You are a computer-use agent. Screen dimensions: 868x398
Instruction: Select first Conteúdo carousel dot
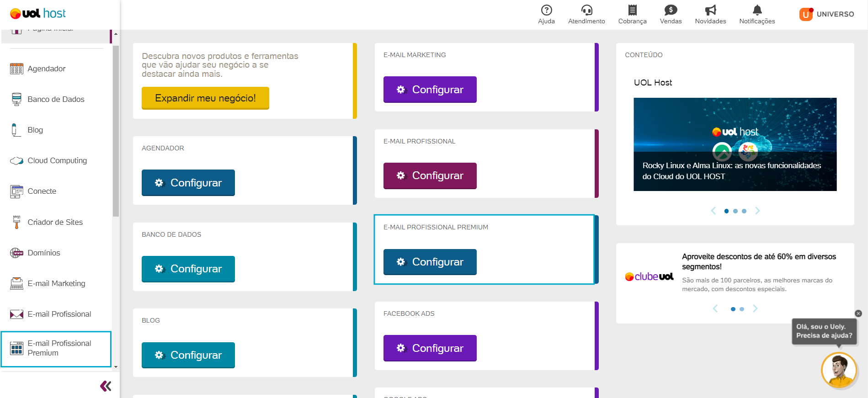tap(726, 211)
